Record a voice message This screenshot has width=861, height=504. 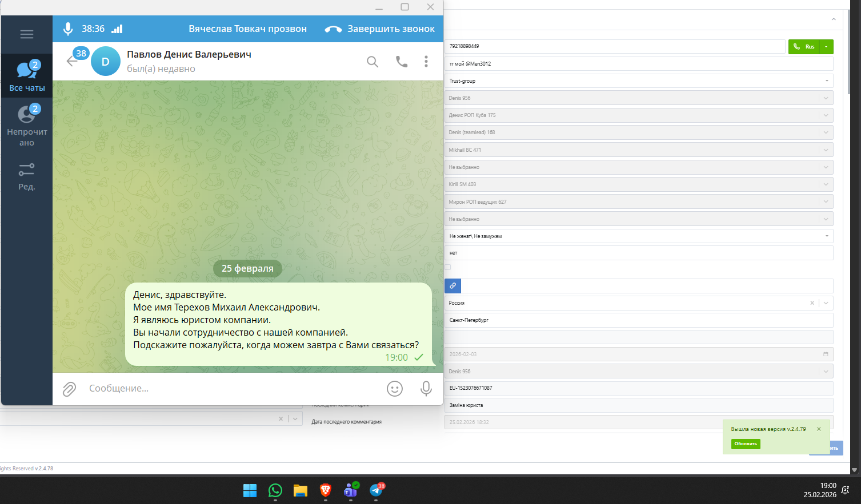[426, 389]
